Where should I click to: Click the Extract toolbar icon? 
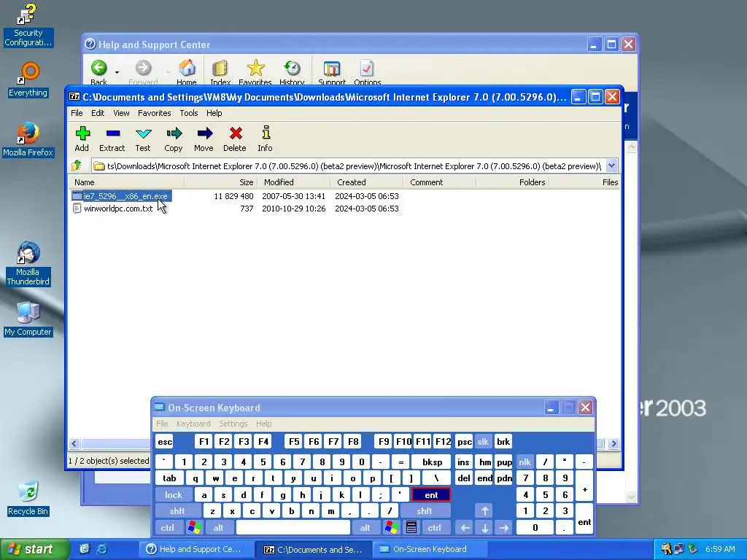112,139
